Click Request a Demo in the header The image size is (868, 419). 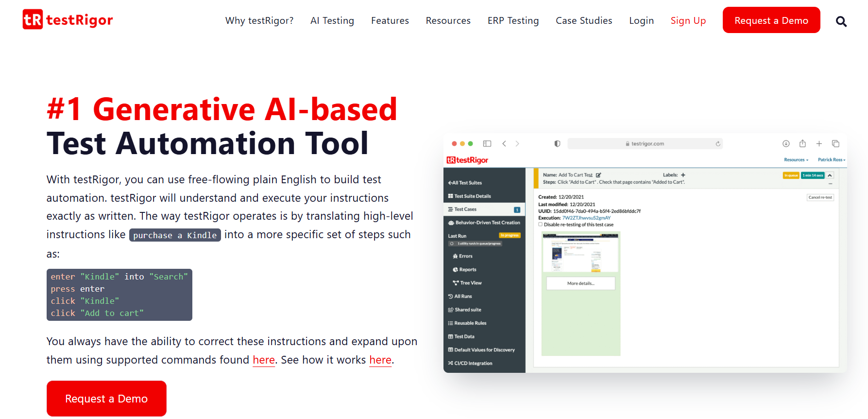pyautogui.click(x=771, y=20)
